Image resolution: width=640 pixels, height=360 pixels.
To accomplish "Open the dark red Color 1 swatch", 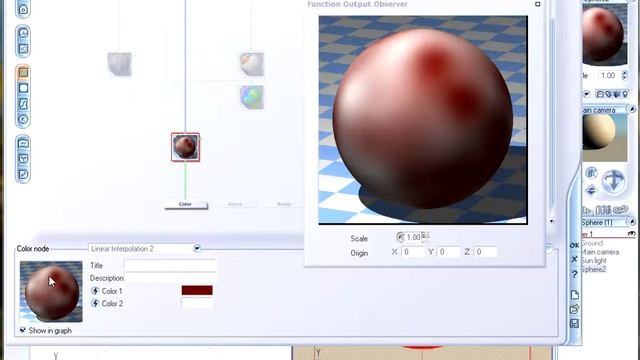I will [x=197, y=290].
